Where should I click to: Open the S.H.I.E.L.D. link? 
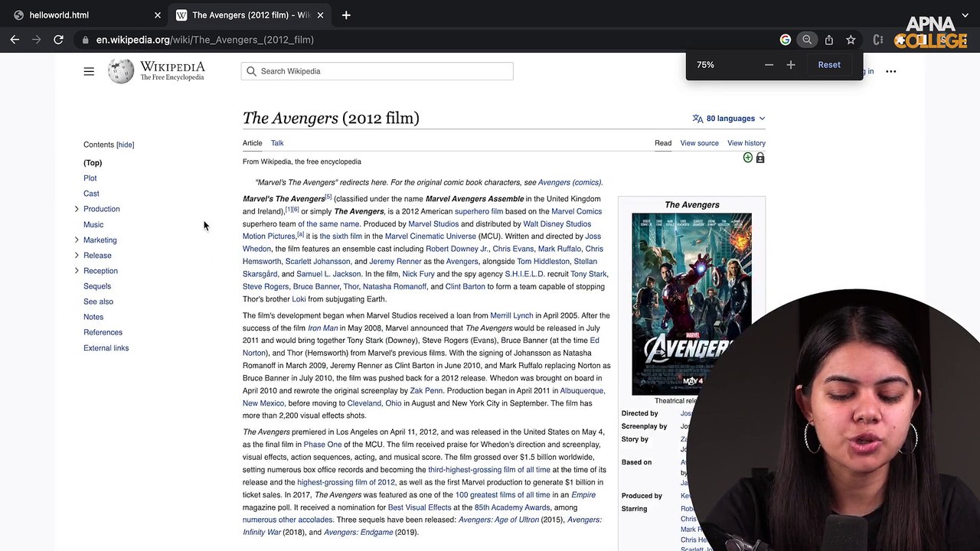point(524,274)
